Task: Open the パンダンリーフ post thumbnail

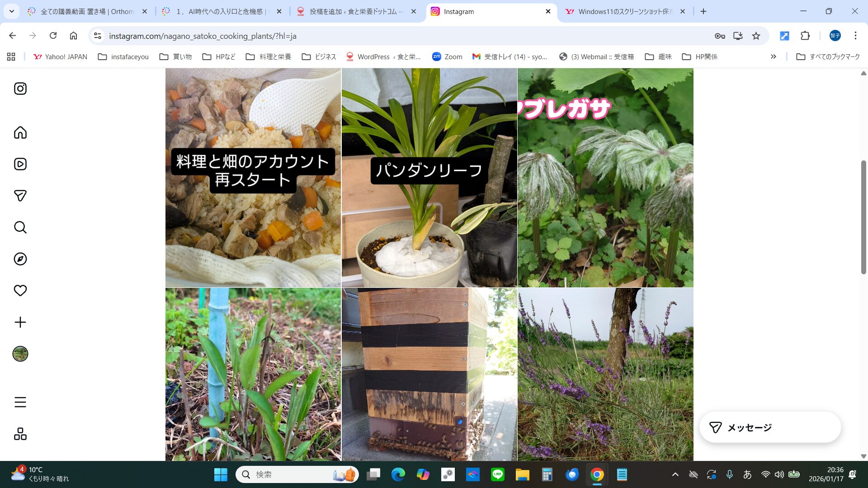Action: tap(429, 178)
